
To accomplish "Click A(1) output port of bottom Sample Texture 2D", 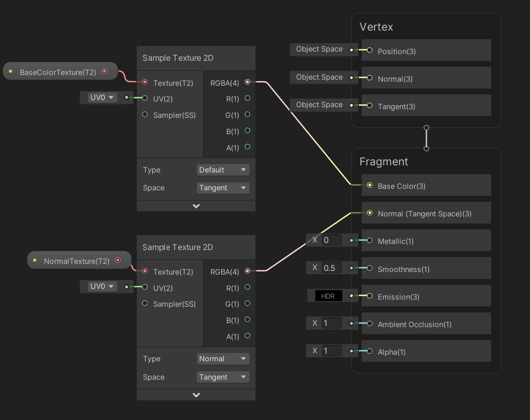I will tap(248, 335).
